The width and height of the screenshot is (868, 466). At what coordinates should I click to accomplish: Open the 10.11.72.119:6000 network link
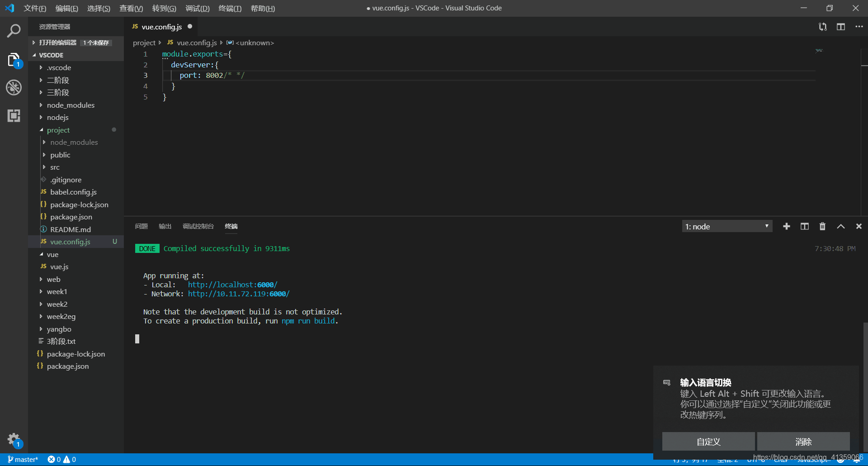(239, 294)
